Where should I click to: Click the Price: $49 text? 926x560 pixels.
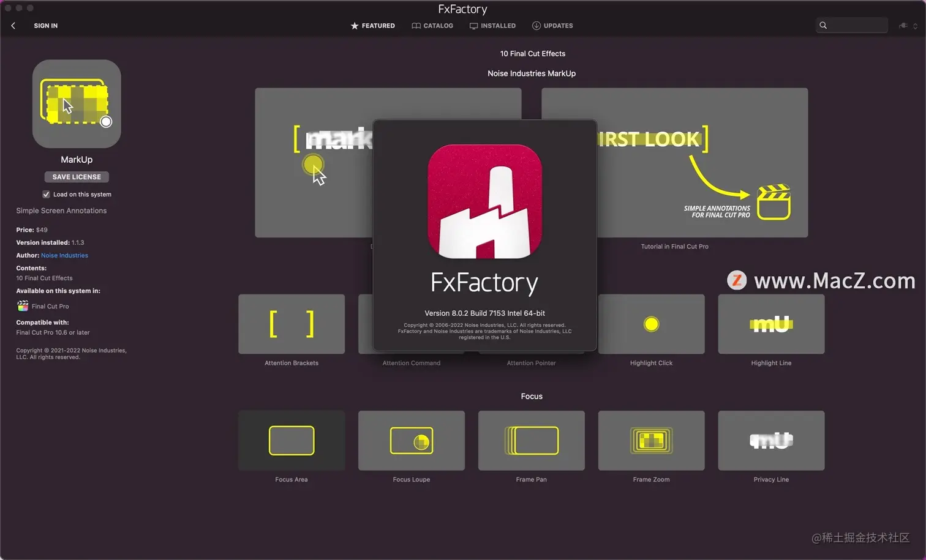pos(32,230)
